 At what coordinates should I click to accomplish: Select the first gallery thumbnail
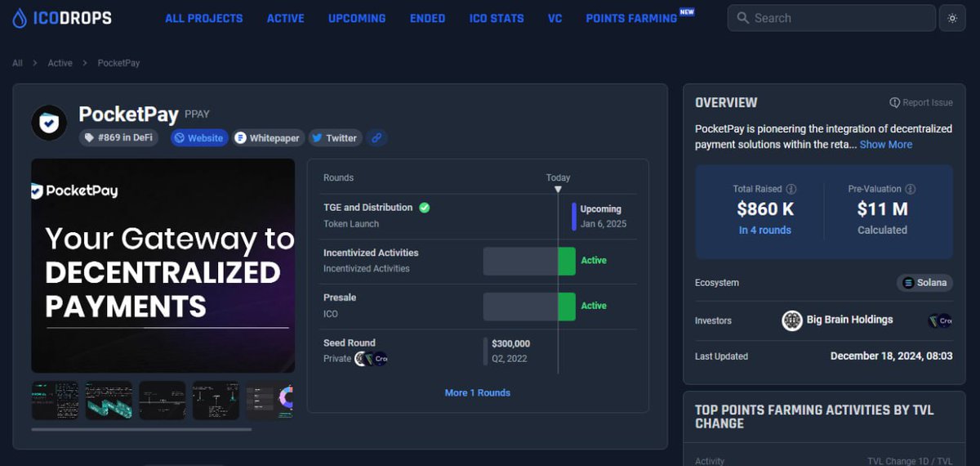tap(56, 400)
